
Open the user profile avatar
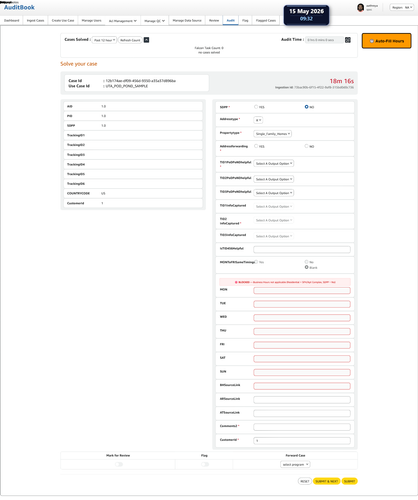[360, 7]
